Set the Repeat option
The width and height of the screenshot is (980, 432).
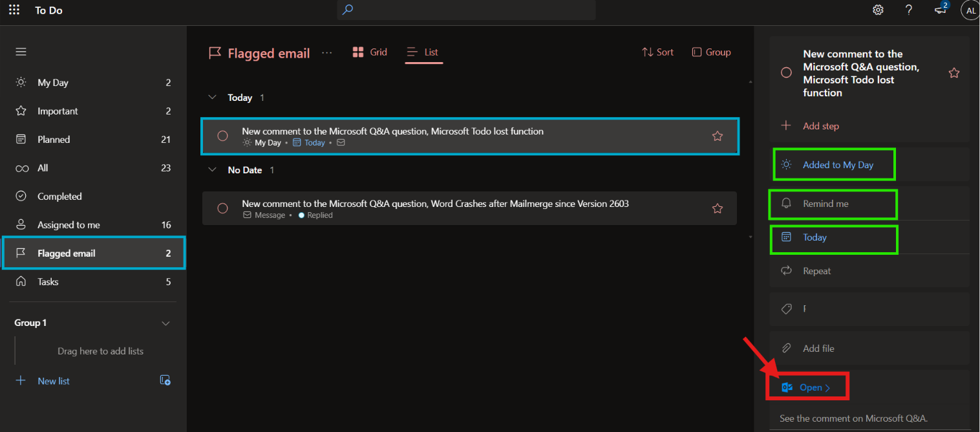click(869, 271)
